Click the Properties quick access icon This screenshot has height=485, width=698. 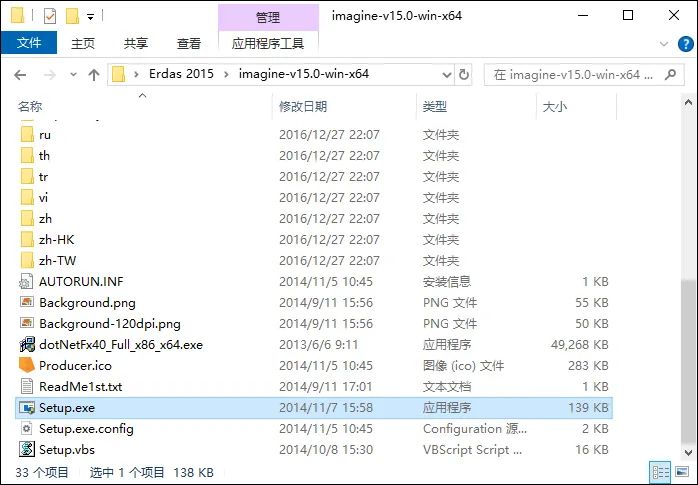tap(50, 16)
